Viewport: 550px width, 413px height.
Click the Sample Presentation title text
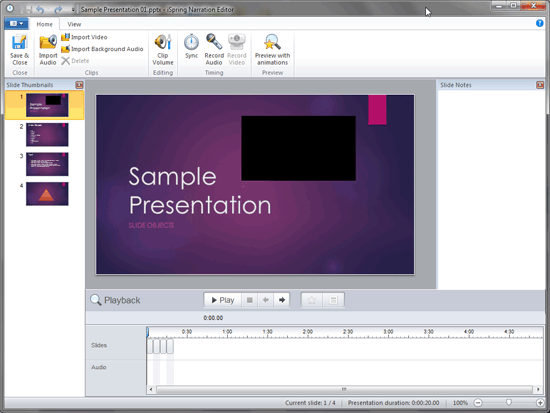tap(200, 190)
